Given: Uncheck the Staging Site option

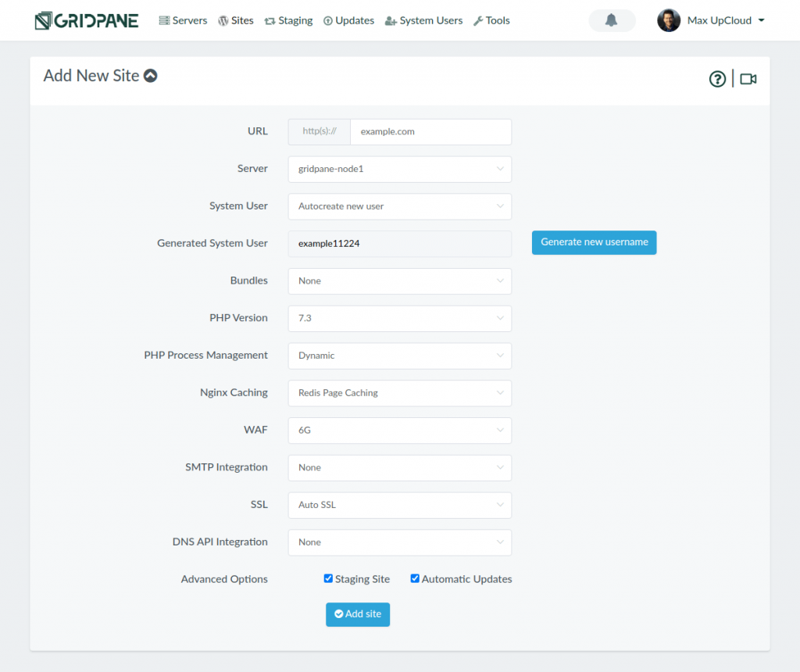Looking at the screenshot, I should (x=328, y=578).
